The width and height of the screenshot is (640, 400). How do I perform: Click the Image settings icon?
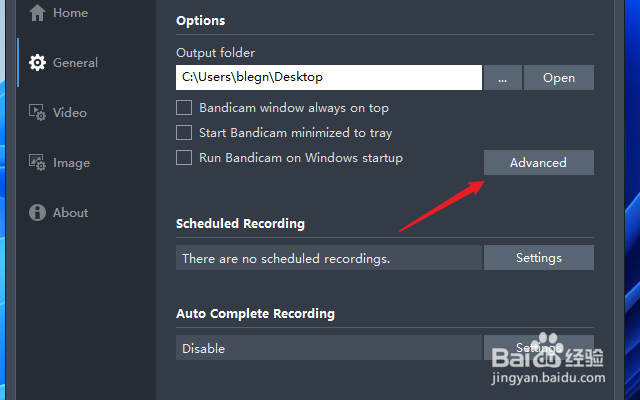tap(38, 163)
